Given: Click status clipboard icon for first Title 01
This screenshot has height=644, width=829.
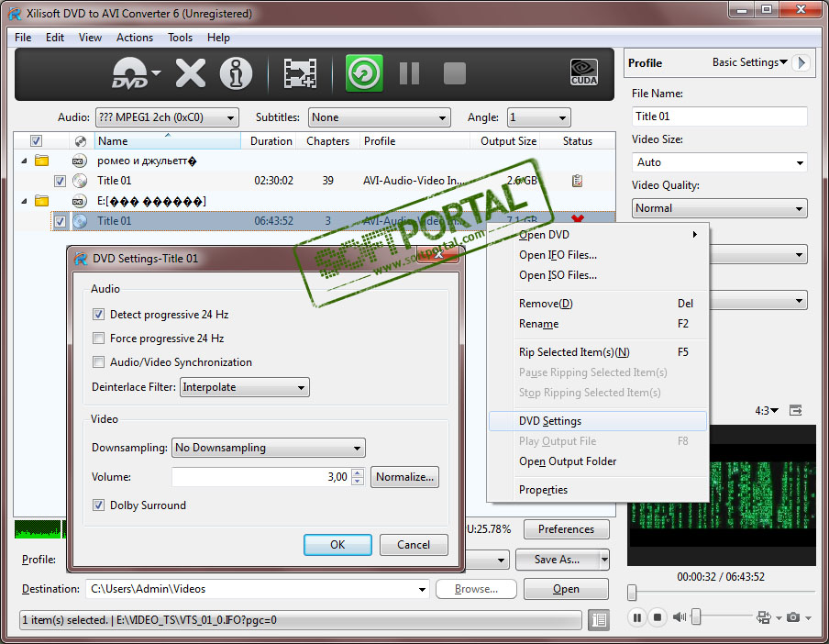Looking at the screenshot, I should click(x=578, y=181).
